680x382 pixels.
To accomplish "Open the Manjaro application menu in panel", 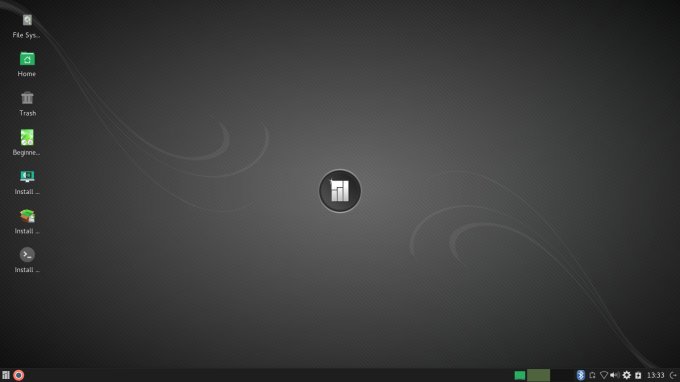I will [6, 375].
